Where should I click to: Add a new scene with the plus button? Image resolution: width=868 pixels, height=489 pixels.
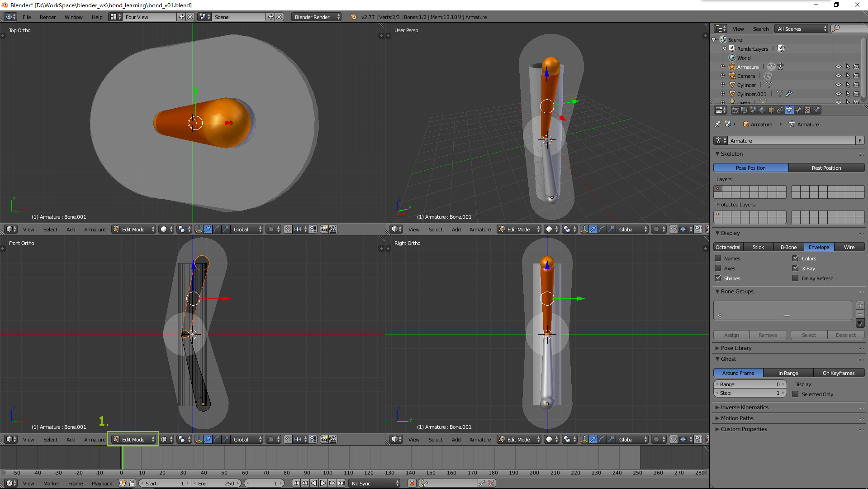[271, 17]
